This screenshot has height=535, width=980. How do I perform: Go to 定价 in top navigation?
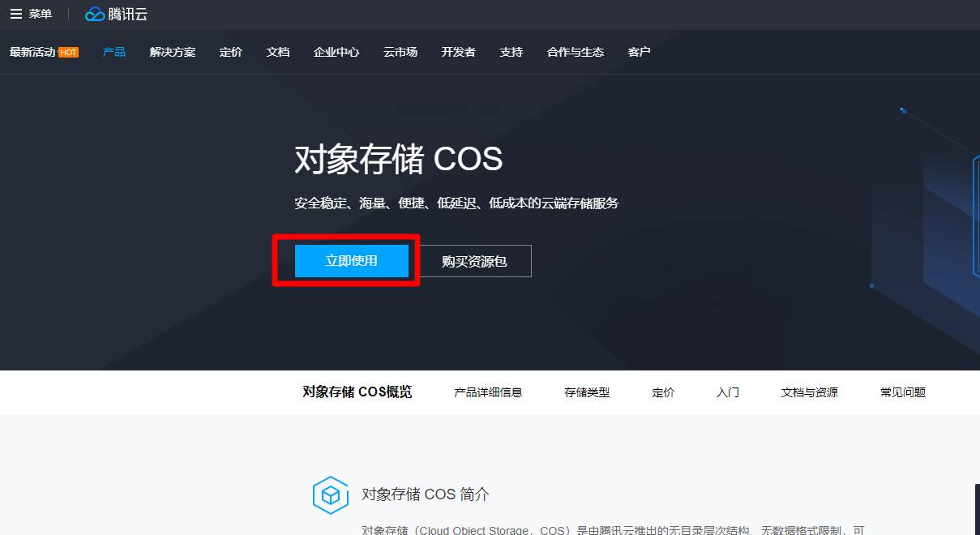(x=231, y=52)
